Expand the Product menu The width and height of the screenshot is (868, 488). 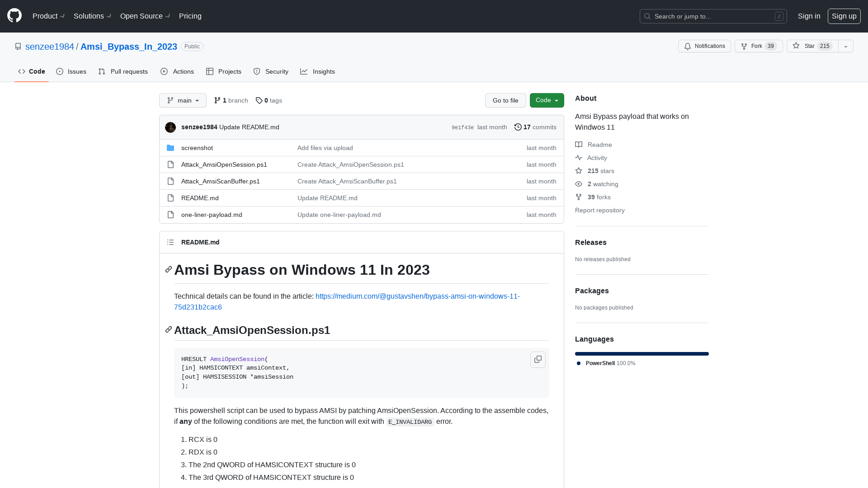tap(49, 16)
